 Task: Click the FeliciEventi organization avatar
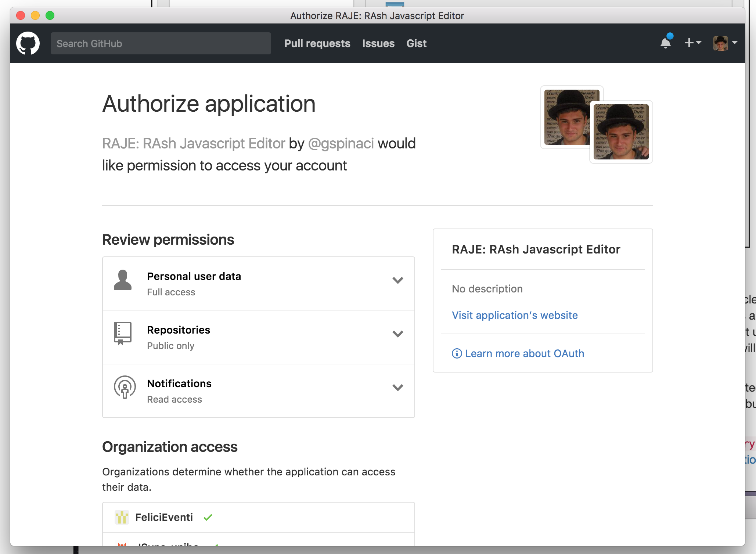122,517
